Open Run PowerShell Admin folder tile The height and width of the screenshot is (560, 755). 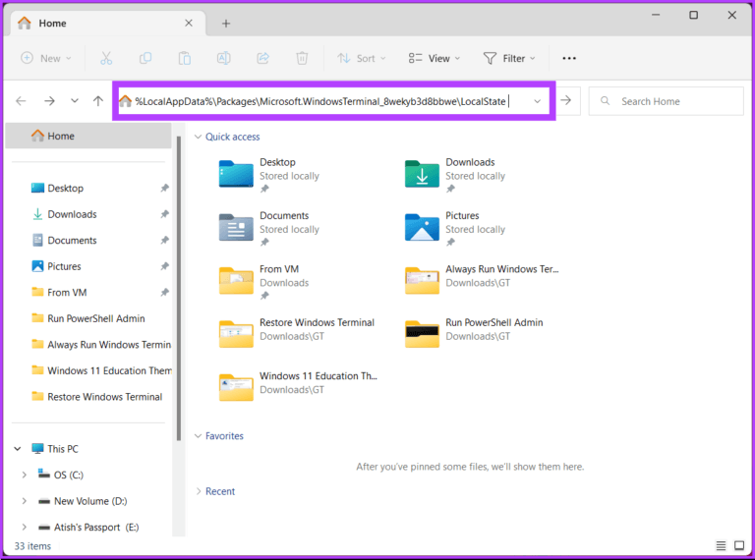coord(474,333)
